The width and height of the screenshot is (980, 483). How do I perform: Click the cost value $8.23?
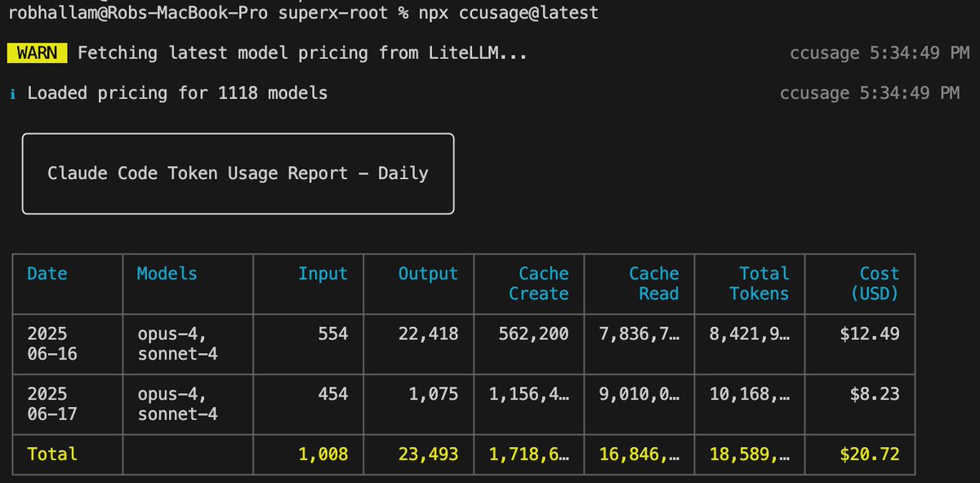click(x=875, y=394)
